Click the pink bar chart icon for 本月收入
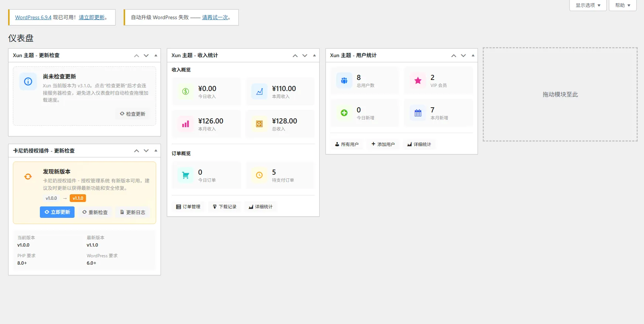644x324 pixels. pyautogui.click(x=186, y=124)
